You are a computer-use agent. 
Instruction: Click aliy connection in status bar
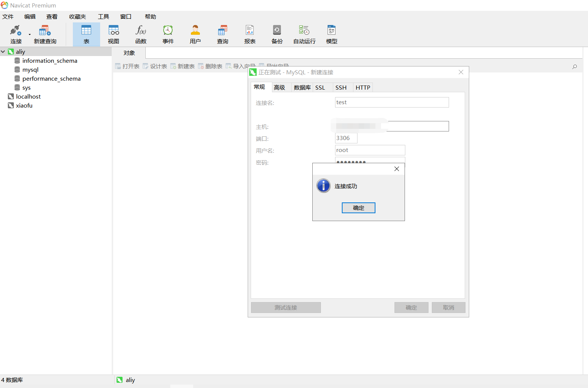[x=126, y=380]
